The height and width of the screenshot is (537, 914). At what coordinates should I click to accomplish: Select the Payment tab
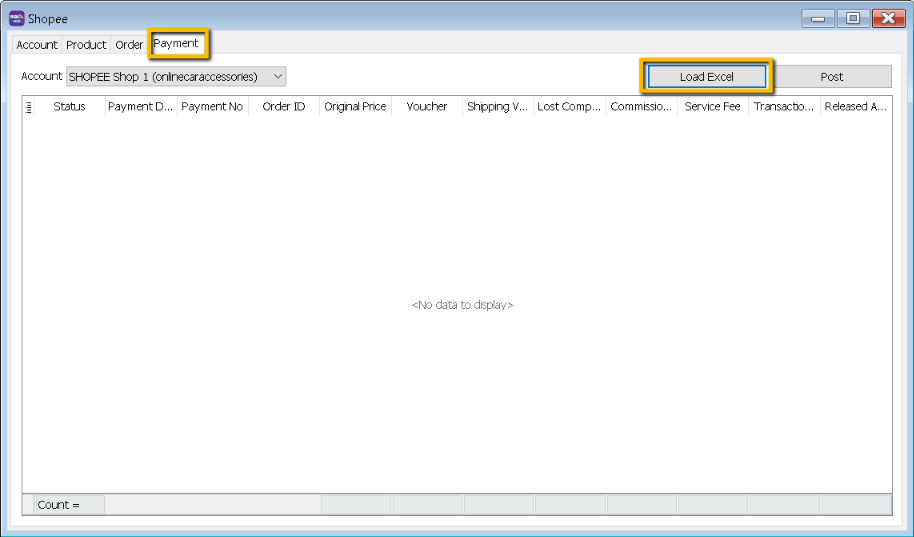[176, 44]
